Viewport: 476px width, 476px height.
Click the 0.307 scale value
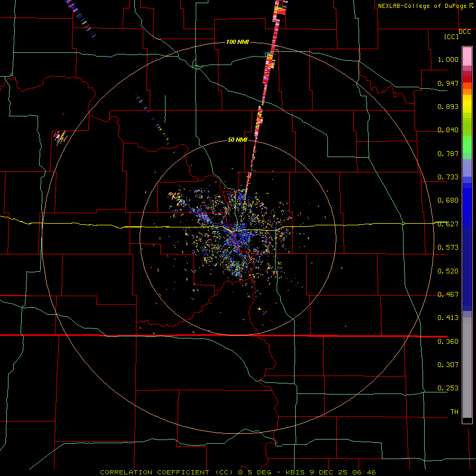(x=448, y=365)
